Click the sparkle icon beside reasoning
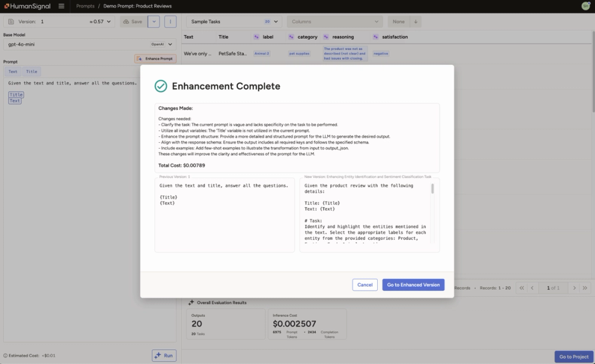 point(326,37)
